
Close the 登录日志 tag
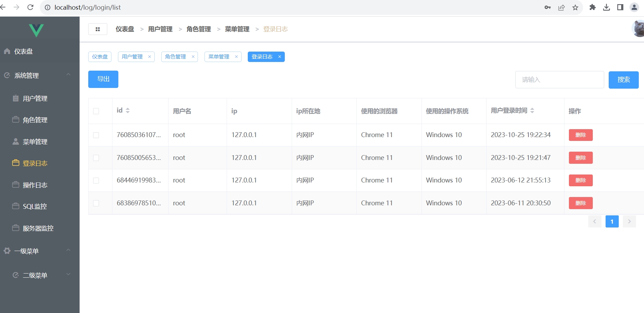point(280,57)
